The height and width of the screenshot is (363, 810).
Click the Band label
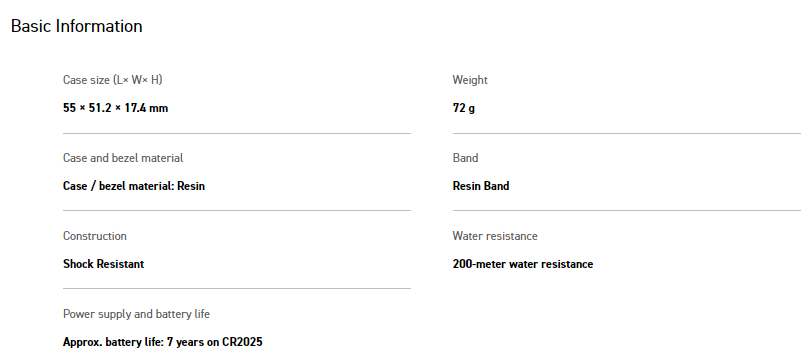[465, 158]
